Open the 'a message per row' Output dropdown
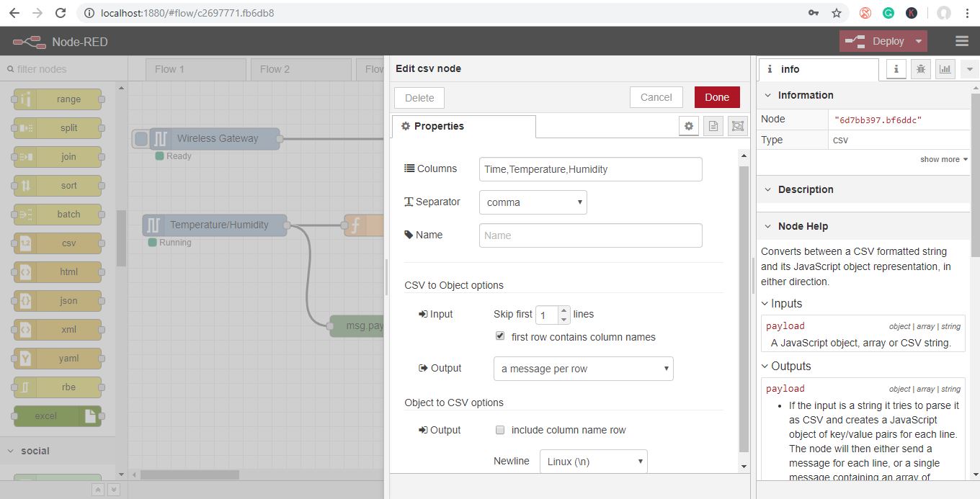 click(x=583, y=369)
